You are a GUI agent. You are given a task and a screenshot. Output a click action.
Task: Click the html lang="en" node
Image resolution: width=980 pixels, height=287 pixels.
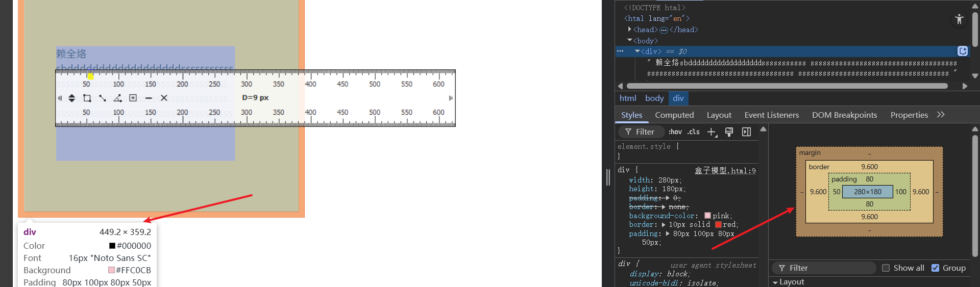coord(656,18)
